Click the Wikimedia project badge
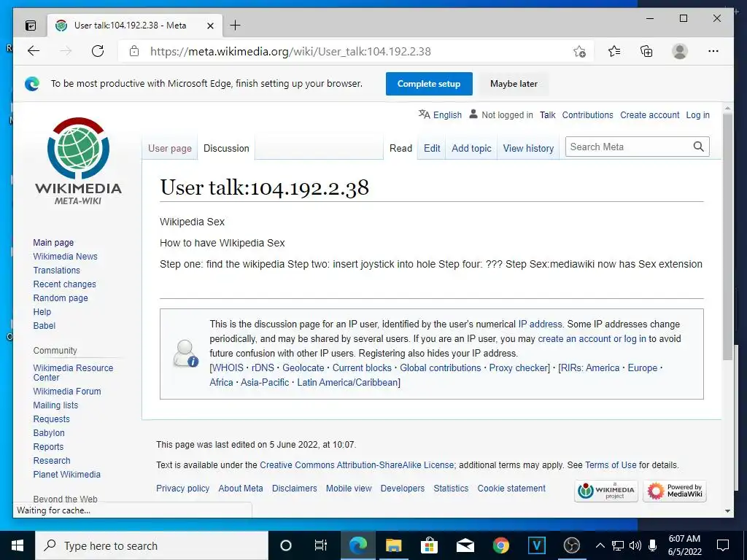The width and height of the screenshot is (747, 560). point(606,491)
